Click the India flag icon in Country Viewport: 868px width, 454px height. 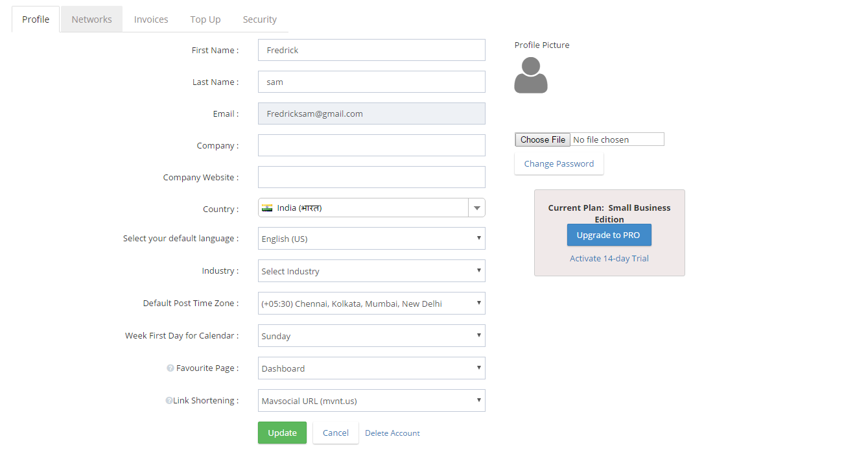click(x=267, y=208)
